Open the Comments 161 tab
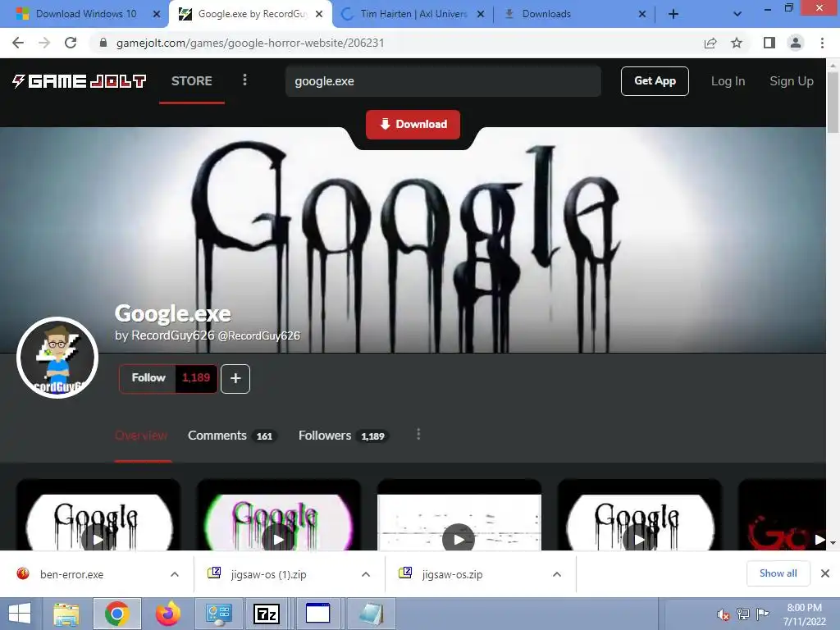The height and width of the screenshot is (630, 840). coord(232,436)
